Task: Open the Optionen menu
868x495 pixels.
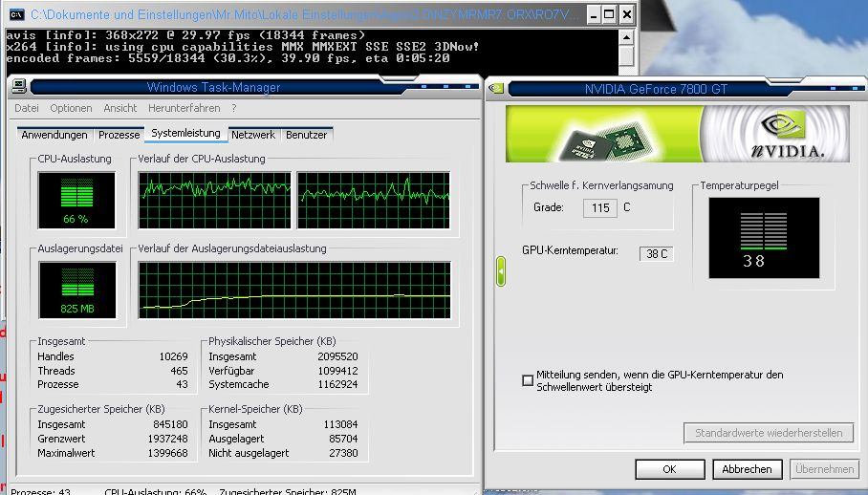Action: (x=71, y=108)
